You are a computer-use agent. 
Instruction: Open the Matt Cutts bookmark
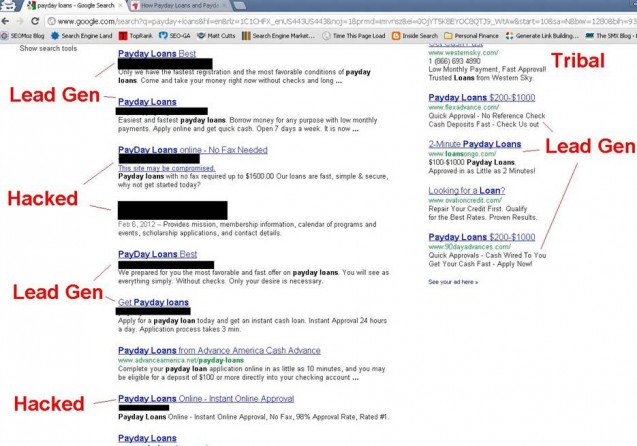point(216,36)
